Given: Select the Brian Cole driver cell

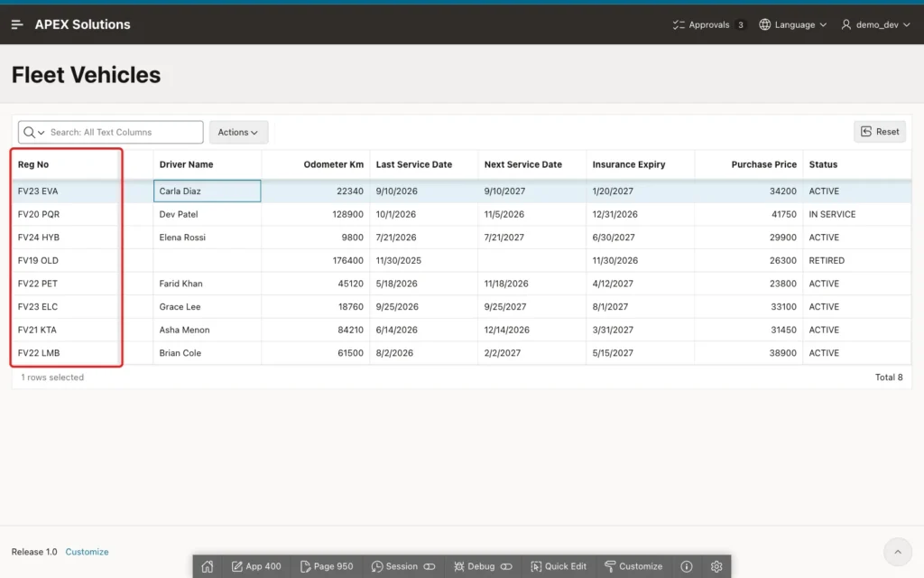Looking at the screenshot, I should [207, 353].
